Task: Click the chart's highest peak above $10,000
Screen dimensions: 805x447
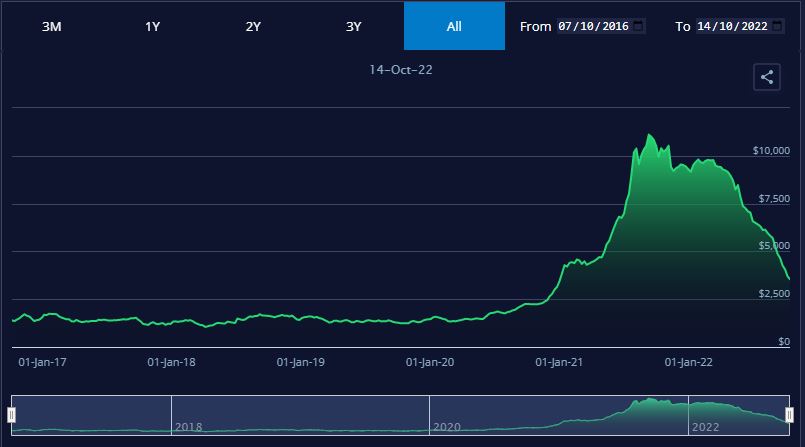Action: click(x=650, y=135)
